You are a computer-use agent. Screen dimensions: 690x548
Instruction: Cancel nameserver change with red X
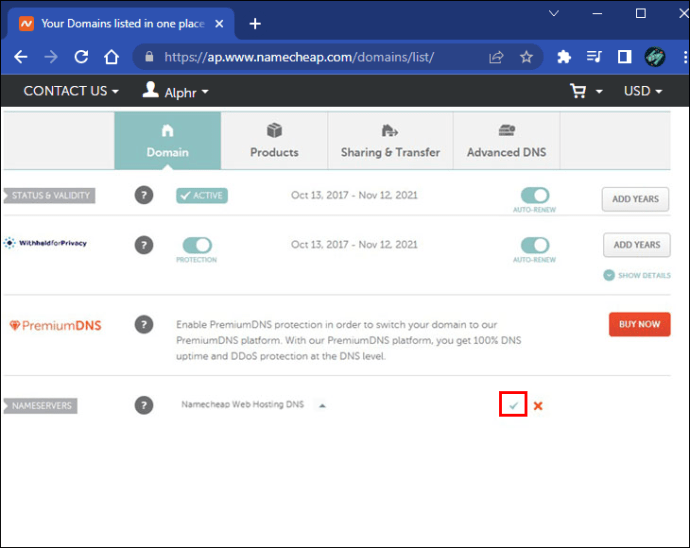(x=538, y=406)
